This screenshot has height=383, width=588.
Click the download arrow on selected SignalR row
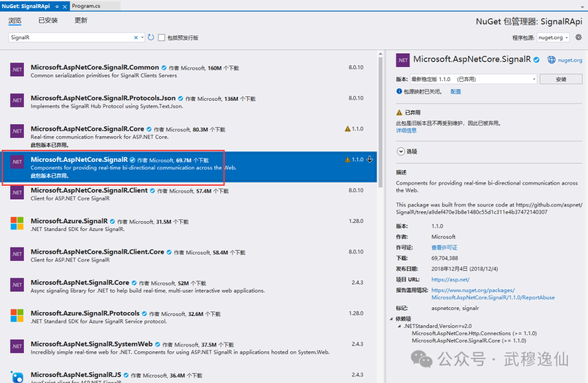pos(370,160)
